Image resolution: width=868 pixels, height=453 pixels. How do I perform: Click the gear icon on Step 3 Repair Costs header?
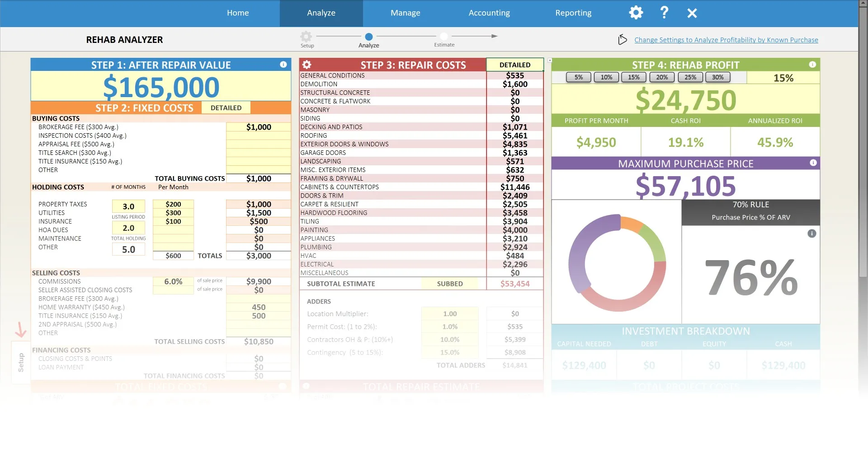[x=307, y=65]
